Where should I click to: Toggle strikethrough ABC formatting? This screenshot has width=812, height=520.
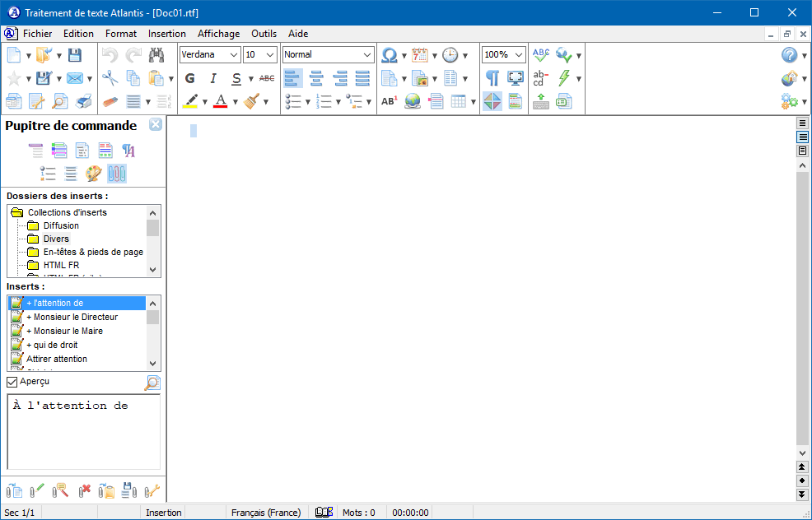pos(267,78)
